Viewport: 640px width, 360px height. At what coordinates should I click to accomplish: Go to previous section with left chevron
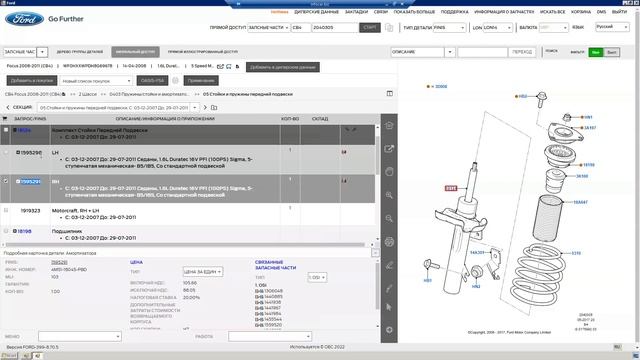[8, 107]
